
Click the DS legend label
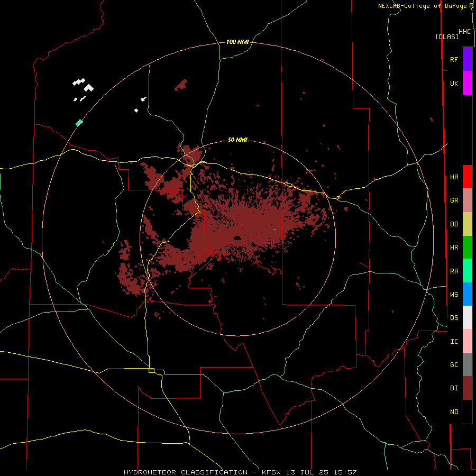point(454,317)
